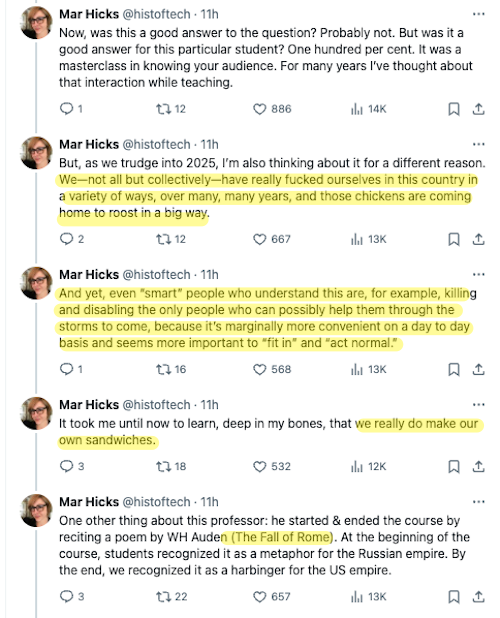Bookmark the 'trudge into 2025' tweet

click(454, 239)
